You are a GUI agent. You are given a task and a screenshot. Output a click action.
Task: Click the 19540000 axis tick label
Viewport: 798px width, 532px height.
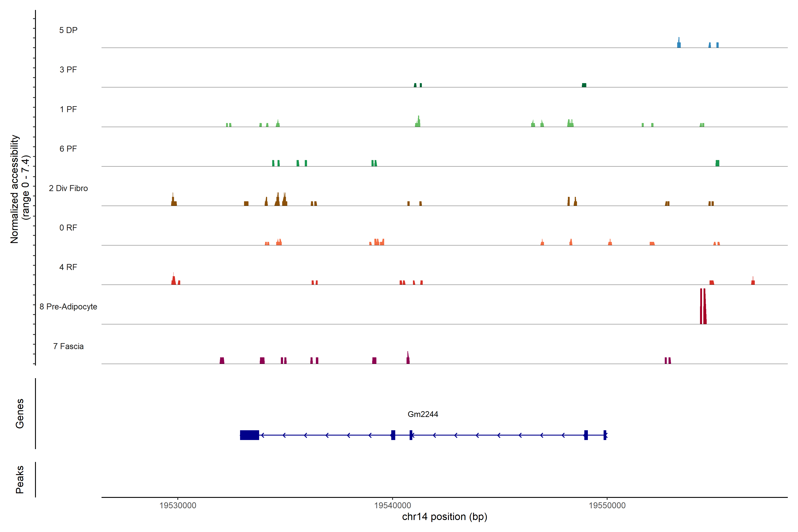(393, 505)
